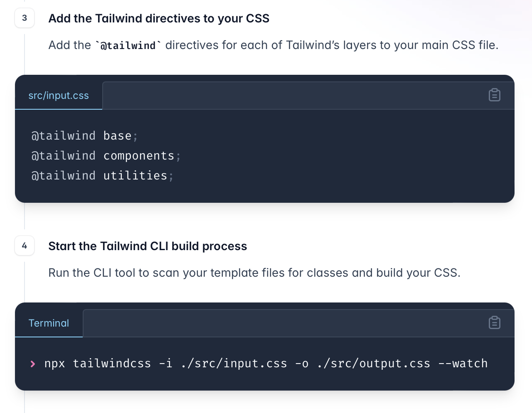Select the Terminal tab
This screenshot has width=532, height=413.
tap(49, 323)
